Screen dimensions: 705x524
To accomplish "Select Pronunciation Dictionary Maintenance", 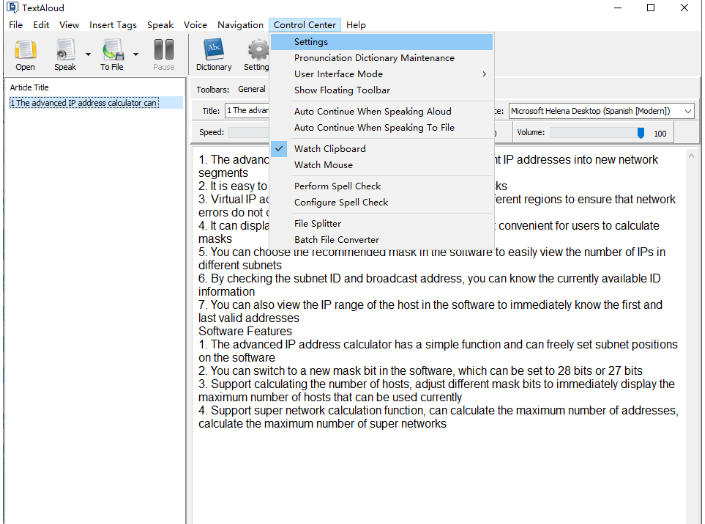I will [x=374, y=58].
